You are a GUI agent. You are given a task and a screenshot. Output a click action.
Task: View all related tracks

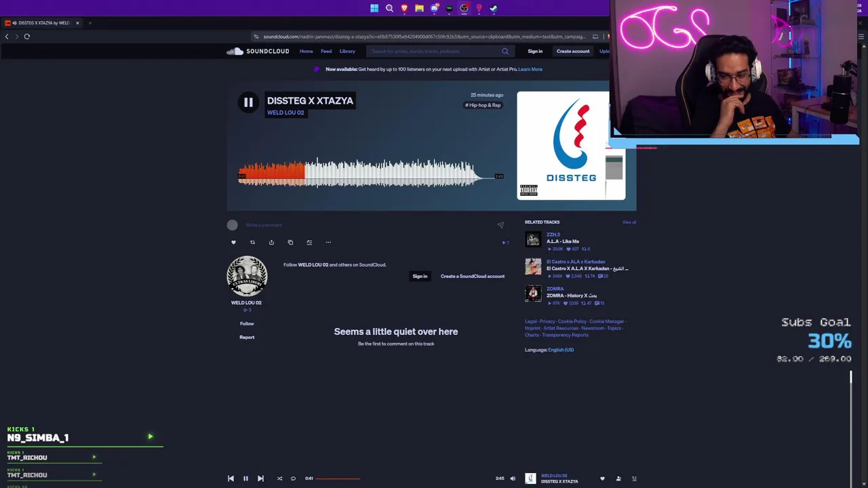pos(629,222)
